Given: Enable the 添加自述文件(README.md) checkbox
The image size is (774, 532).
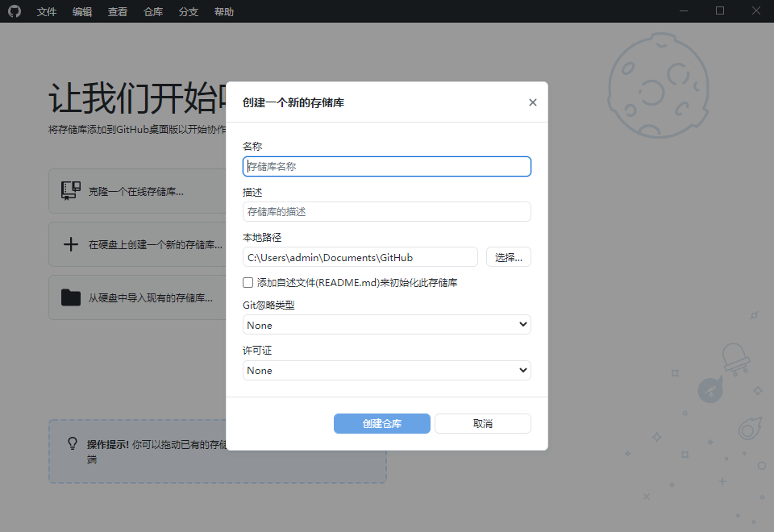Looking at the screenshot, I should (248, 282).
